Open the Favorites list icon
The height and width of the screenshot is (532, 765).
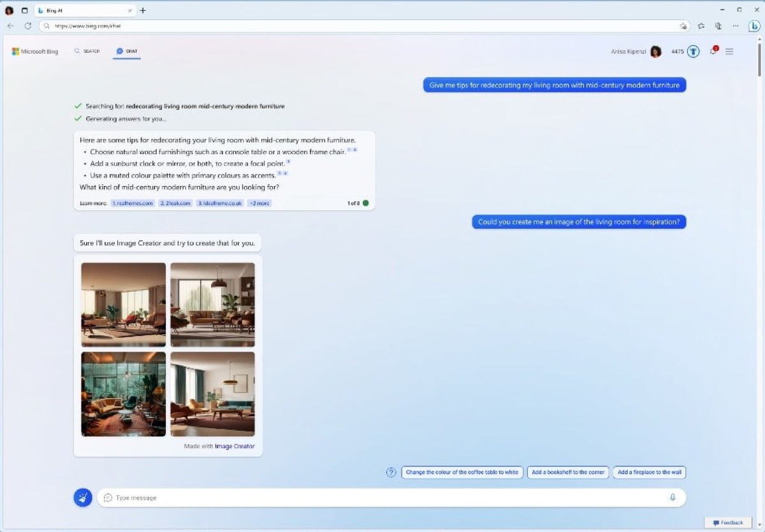(701, 26)
